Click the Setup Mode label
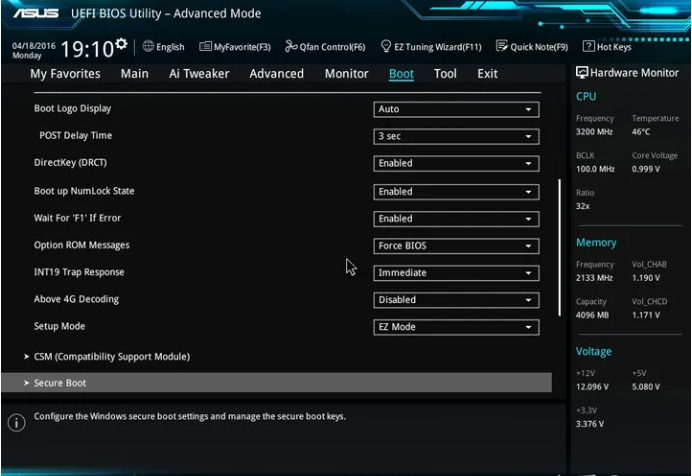Screen dimensions: 692x476 click(59, 326)
